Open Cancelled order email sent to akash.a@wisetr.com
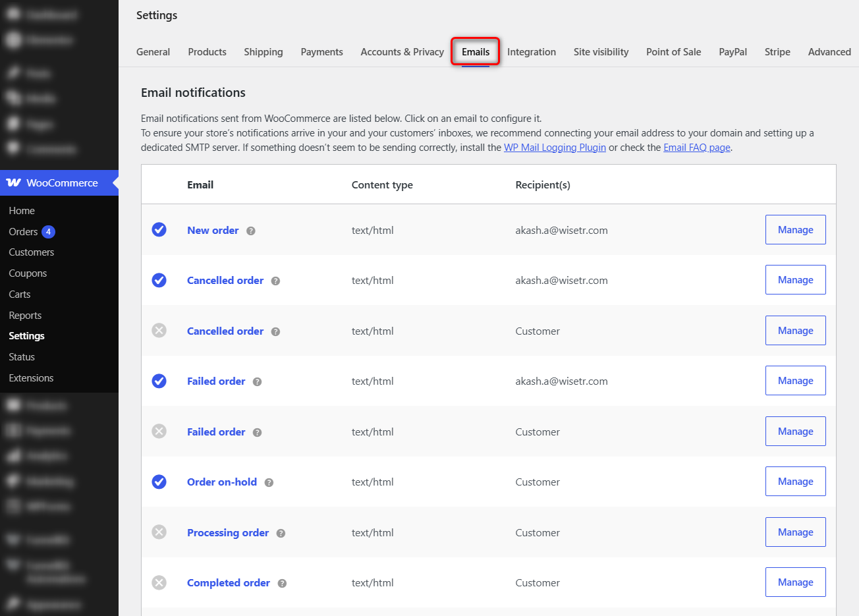This screenshot has width=859, height=616. point(225,280)
